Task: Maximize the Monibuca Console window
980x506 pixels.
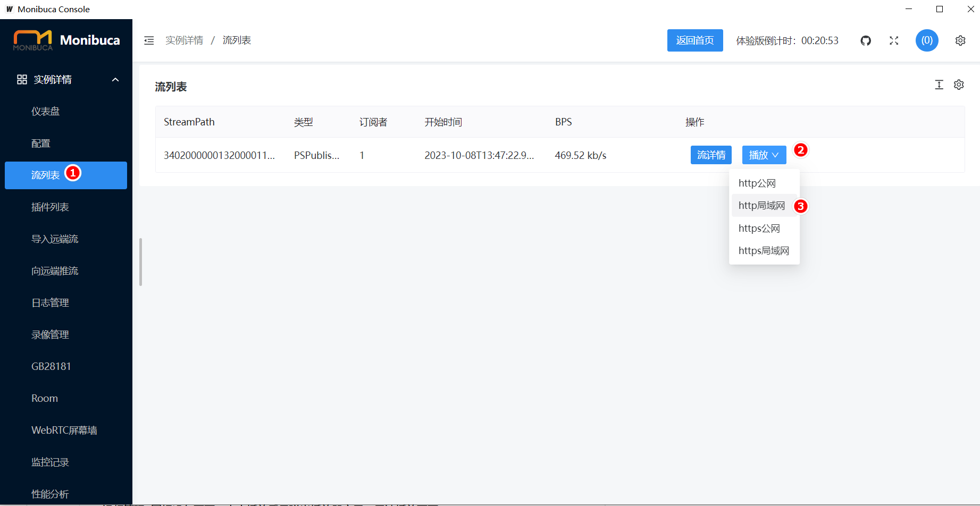Action: 940,9
